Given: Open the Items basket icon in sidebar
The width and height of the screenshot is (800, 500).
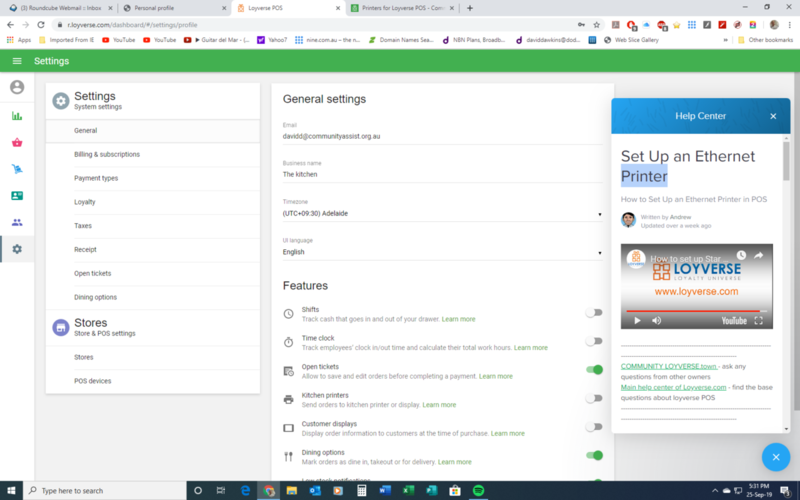Looking at the screenshot, I should tap(17, 142).
